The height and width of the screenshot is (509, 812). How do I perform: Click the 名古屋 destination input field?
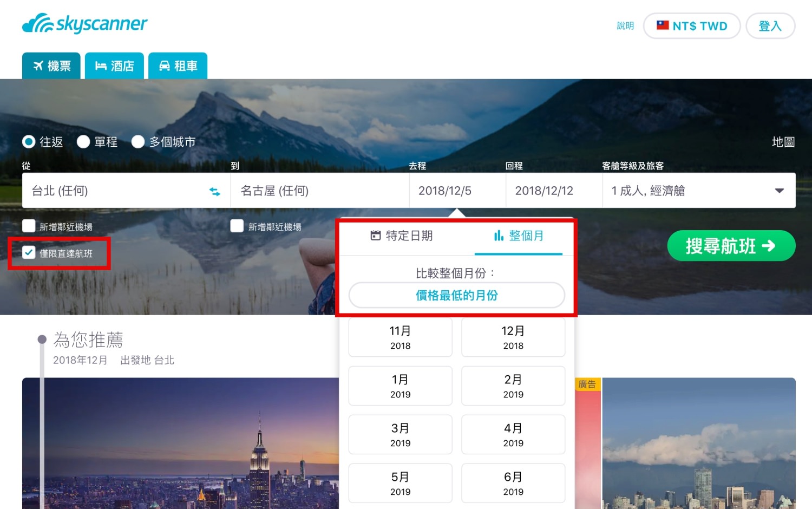(319, 191)
